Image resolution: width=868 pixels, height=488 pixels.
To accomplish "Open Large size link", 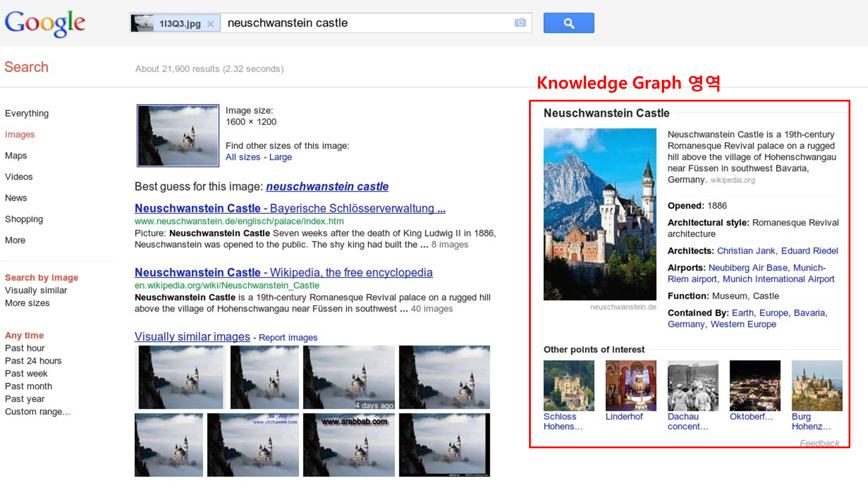I will [x=280, y=157].
